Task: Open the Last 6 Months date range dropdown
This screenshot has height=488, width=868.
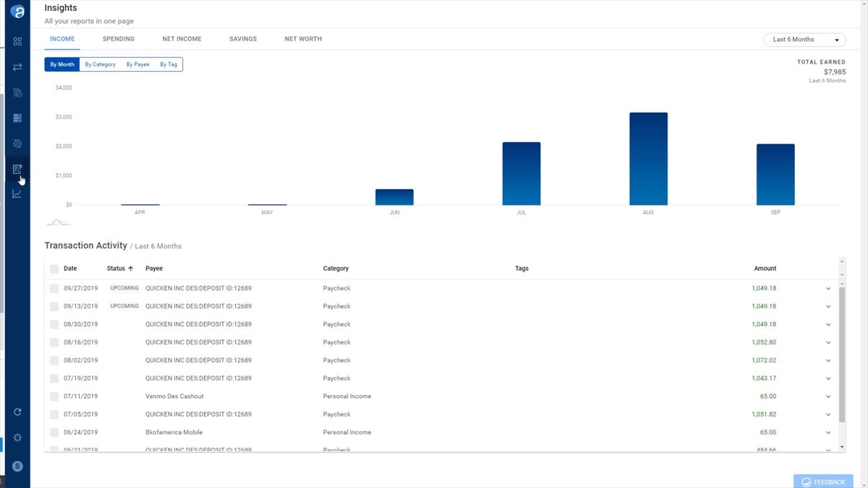Action: [x=804, y=40]
